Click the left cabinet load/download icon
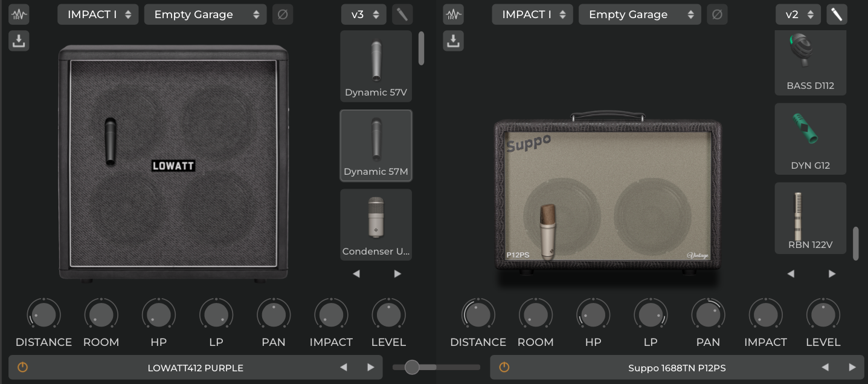 pos(19,41)
